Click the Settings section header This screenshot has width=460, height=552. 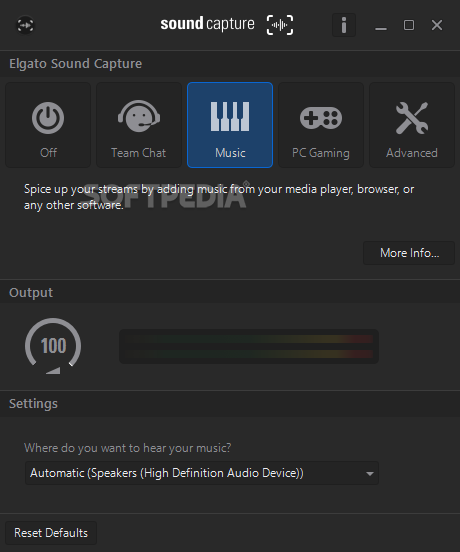(x=33, y=403)
